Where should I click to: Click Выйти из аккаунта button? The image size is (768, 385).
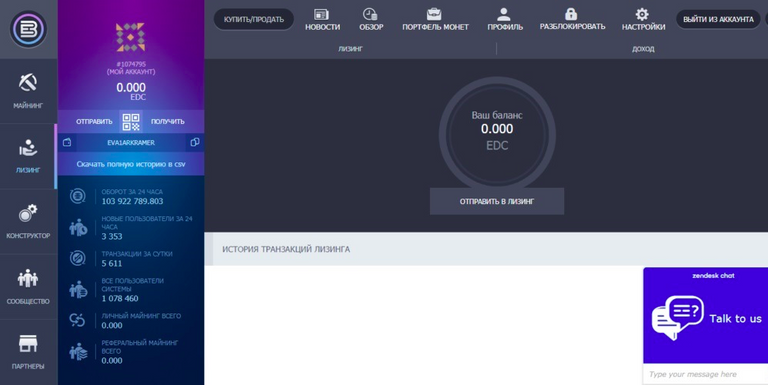click(x=718, y=20)
